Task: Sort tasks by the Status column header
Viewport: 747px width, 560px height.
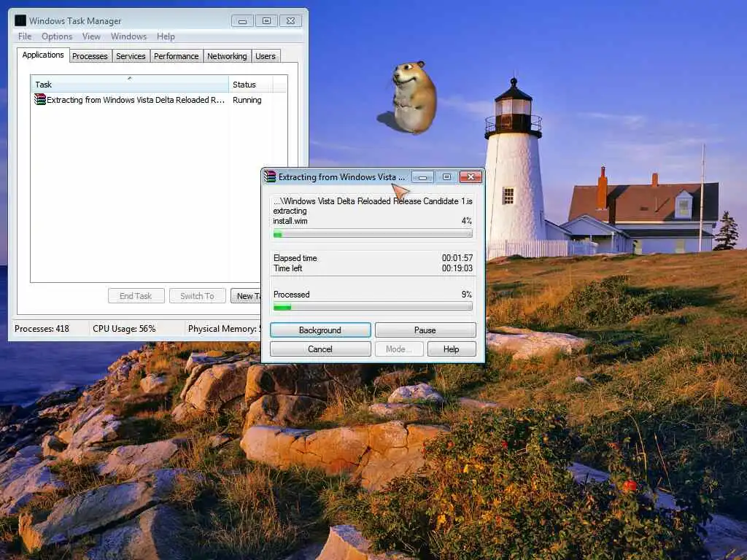Action: (251, 85)
